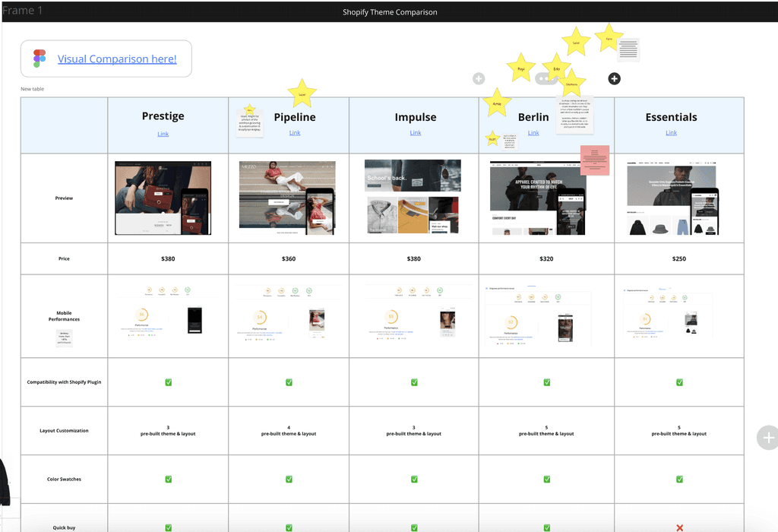778x532 pixels.
Task: Select Pipeline mobile performance screenshot
Action: (287, 312)
